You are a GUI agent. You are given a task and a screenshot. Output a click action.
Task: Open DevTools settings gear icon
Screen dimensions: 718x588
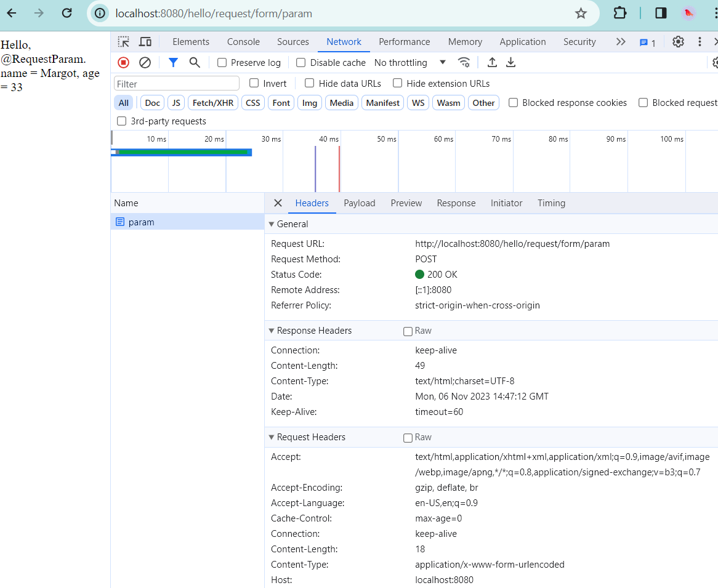pyautogui.click(x=678, y=42)
